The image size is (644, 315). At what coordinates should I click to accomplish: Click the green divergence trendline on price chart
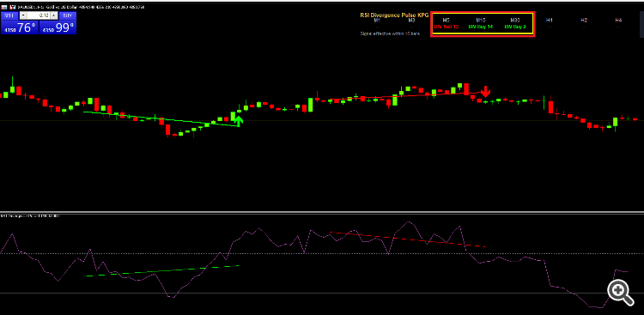[x=161, y=119]
